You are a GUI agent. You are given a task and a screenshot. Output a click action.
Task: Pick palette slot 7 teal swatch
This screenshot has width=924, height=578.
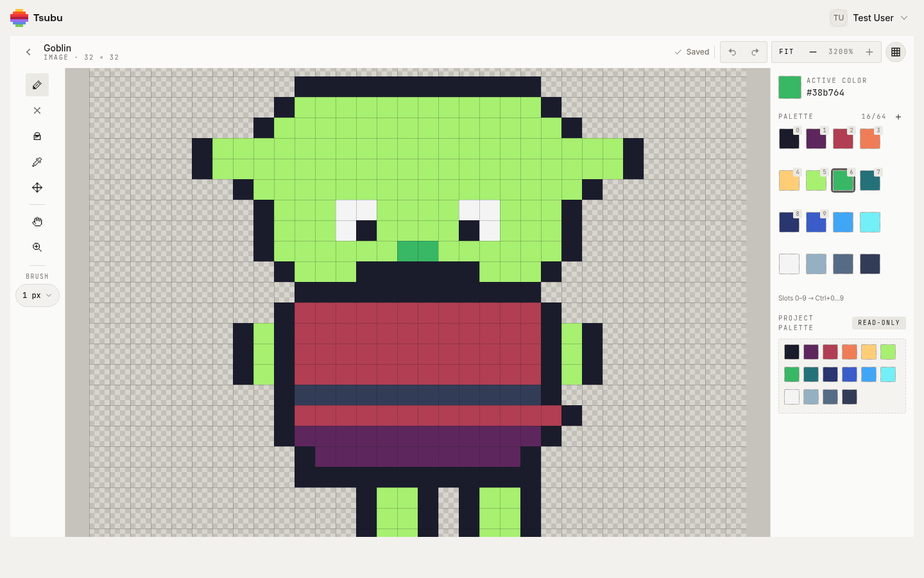870,180
